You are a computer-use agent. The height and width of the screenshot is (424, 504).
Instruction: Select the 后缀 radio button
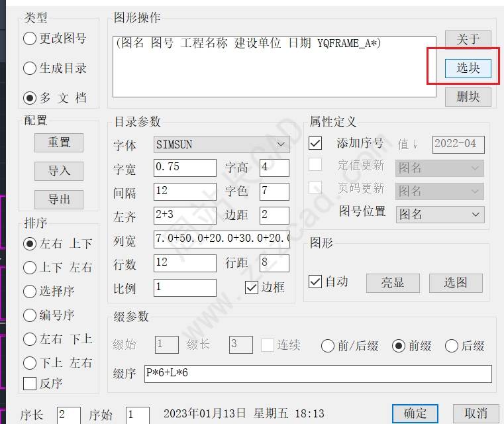(x=452, y=346)
